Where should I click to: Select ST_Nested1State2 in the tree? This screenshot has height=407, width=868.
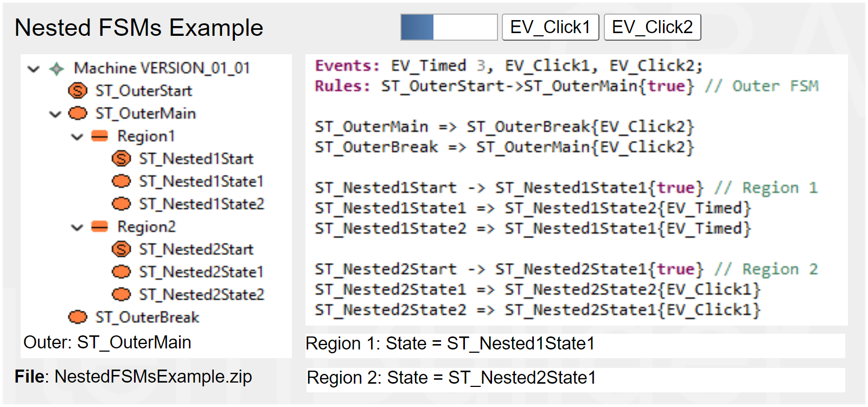click(201, 204)
